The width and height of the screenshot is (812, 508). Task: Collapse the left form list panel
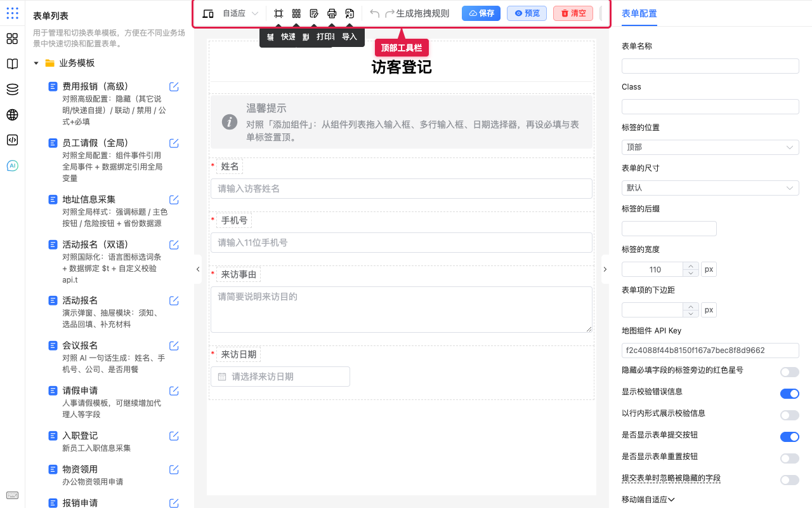[197, 269]
